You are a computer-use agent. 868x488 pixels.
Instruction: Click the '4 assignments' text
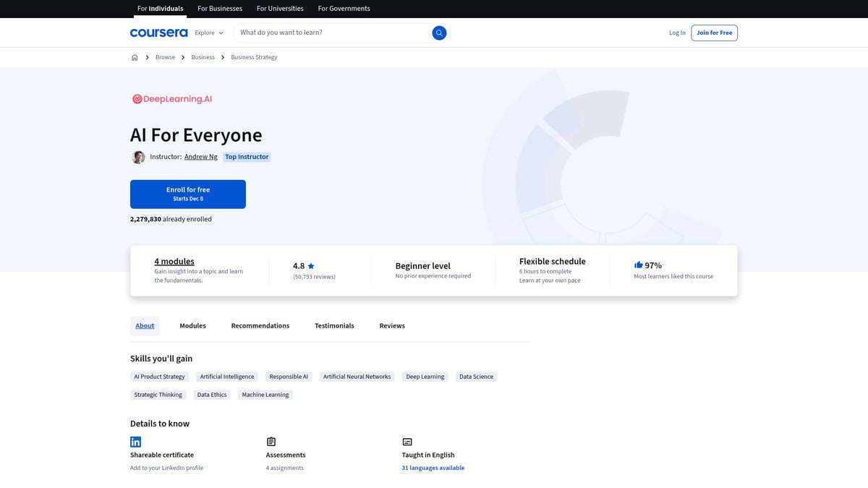pos(285,468)
